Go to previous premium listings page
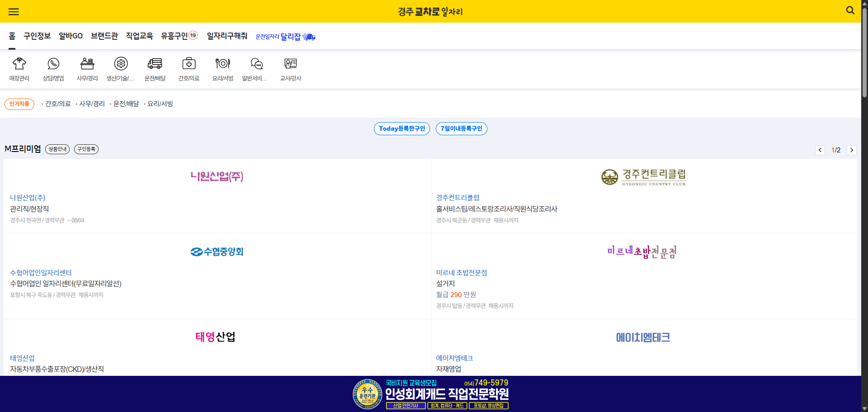This screenshot has width=868, height=412. 820,150
